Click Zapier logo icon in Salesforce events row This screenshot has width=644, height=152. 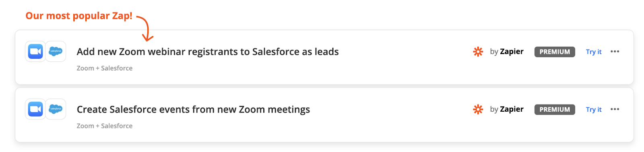tap(478, 109)
